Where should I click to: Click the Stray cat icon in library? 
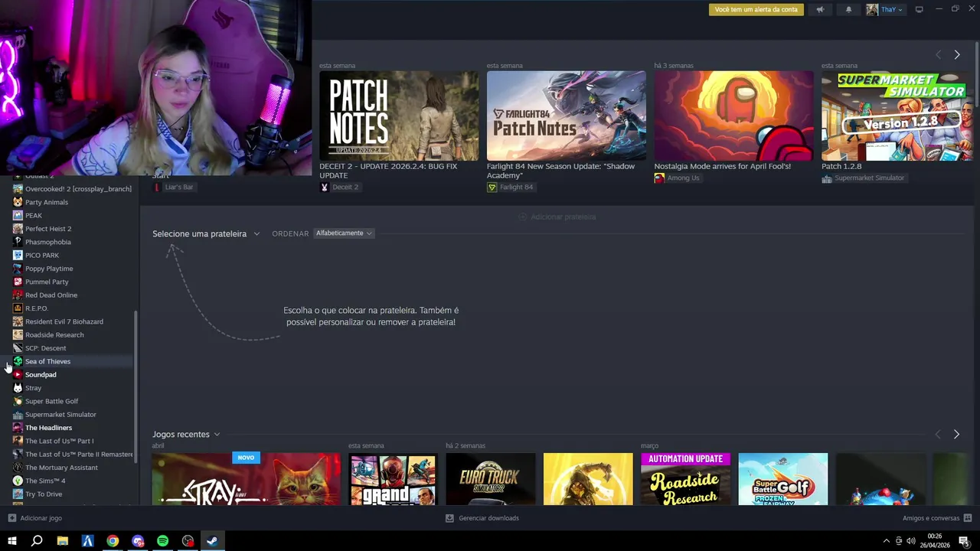pyautogui.click(x=18, y=388)
